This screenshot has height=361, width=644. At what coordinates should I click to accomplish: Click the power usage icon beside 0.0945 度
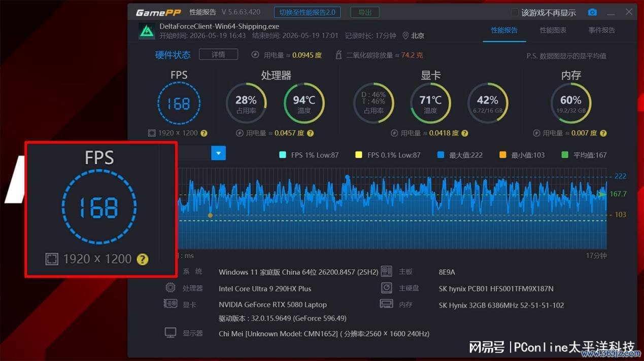click(255, 55)
